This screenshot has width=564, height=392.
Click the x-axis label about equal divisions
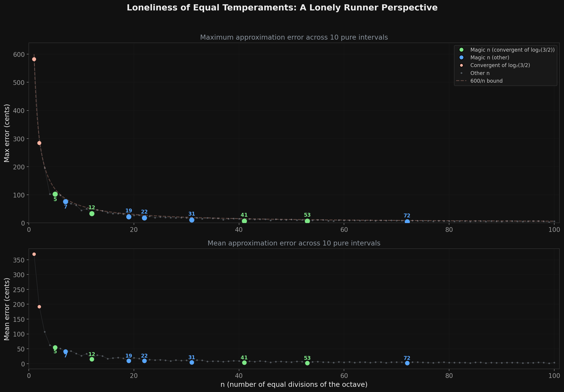tap(294, 385)
